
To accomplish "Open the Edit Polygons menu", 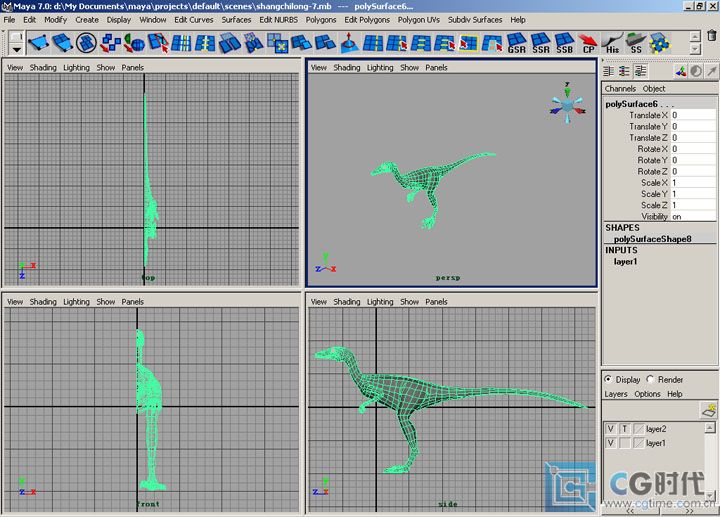I will coord(367,20).
